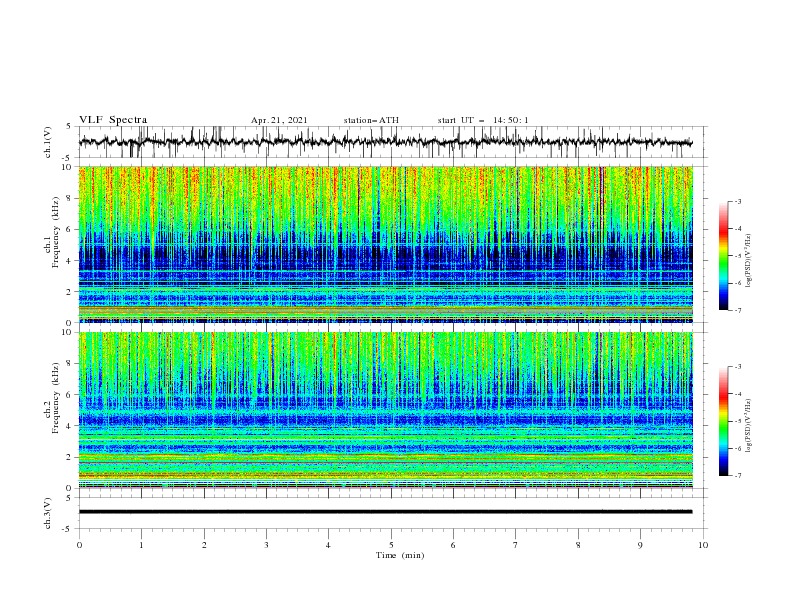Click the "2" kHz tick of ch.2 spectrogram

(x=69, y=457)
